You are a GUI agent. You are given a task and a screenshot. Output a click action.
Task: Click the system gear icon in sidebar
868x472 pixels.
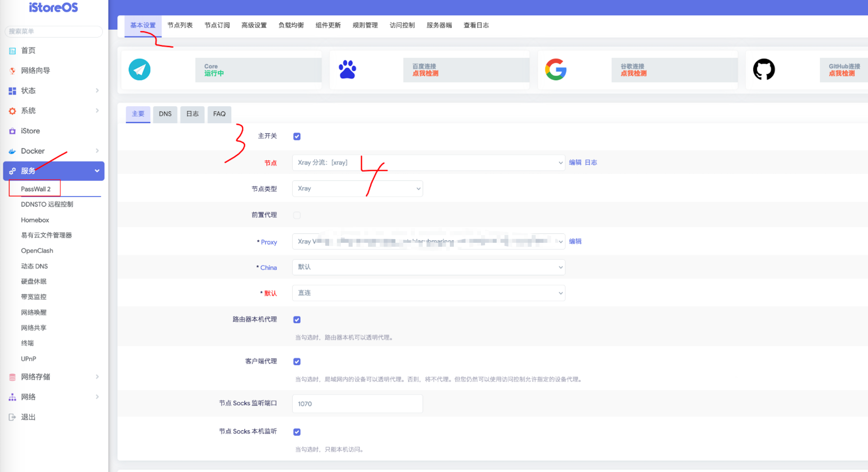(x=12, y=111)
